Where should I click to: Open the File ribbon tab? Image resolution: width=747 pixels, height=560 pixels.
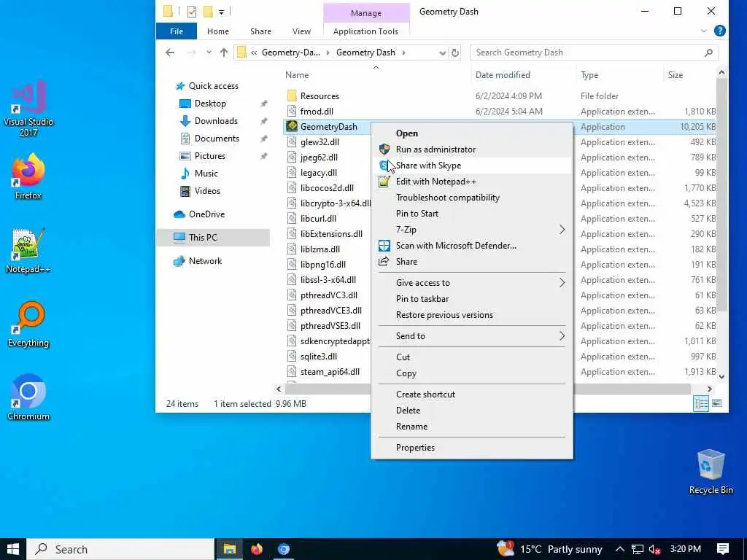point(177,31)
